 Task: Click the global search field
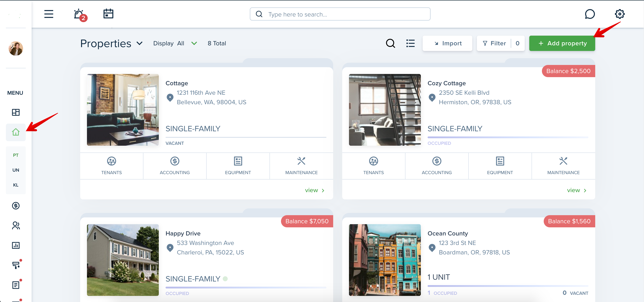pyautogui.click(x=340, y=14)
